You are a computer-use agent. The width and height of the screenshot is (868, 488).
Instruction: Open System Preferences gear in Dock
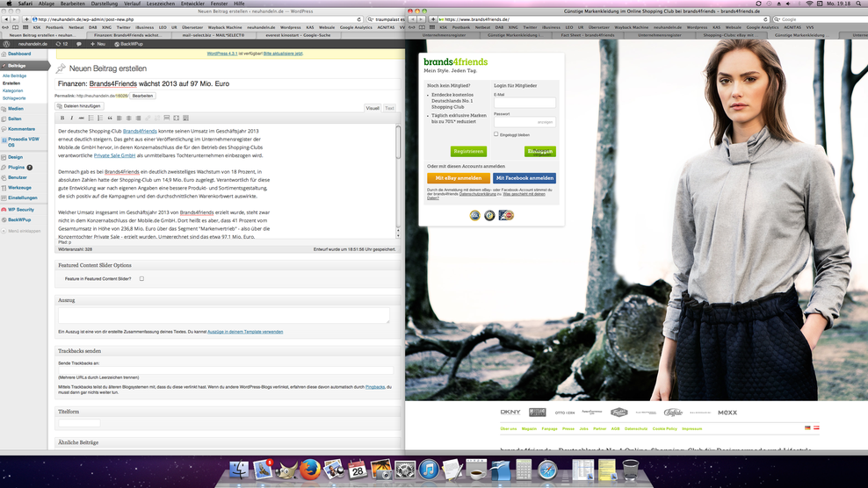(405, 470)
